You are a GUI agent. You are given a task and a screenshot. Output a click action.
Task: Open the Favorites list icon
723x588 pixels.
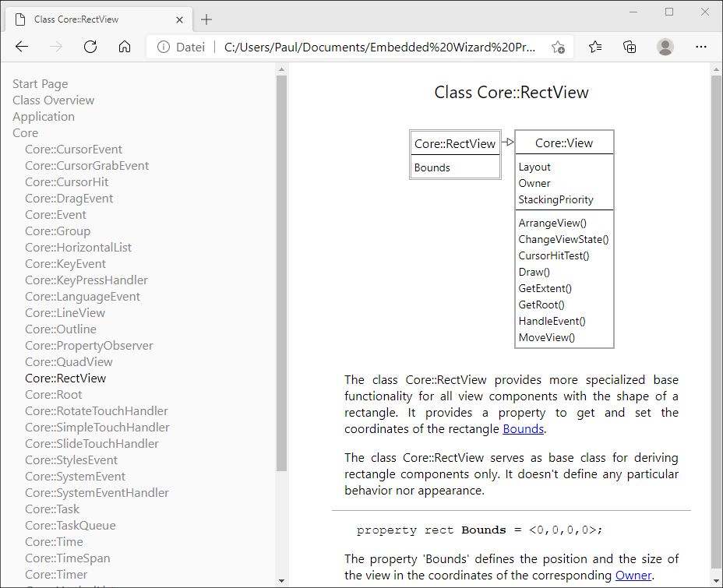click(x=595, y=47)
